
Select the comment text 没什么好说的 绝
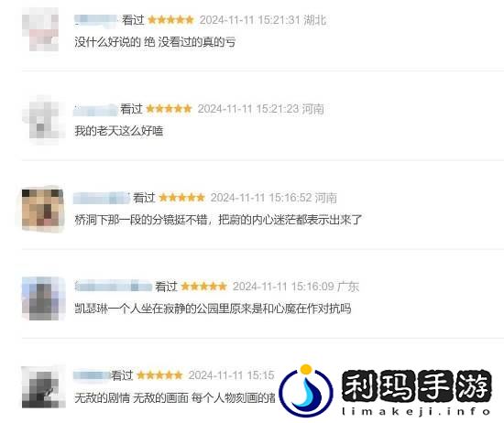[115, 42]
